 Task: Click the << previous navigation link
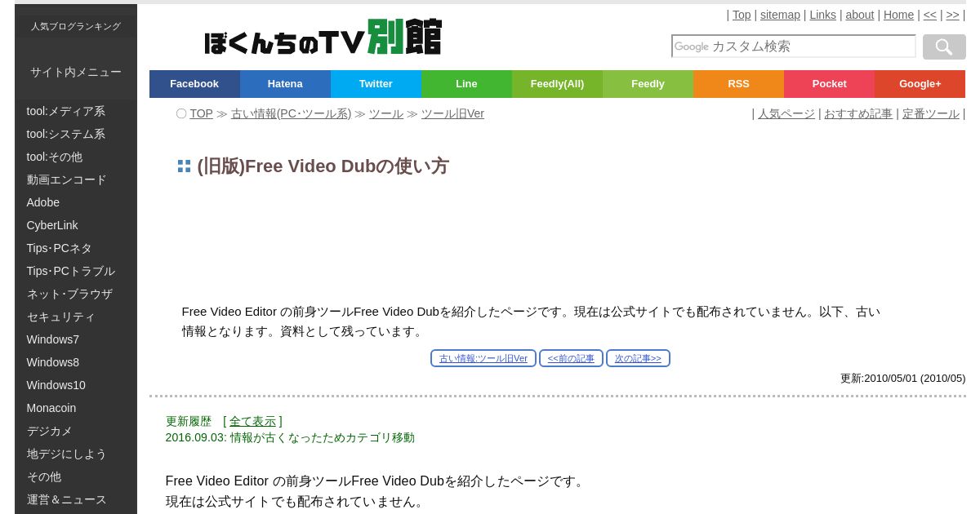pyautogui.click(x=930, y=15)
